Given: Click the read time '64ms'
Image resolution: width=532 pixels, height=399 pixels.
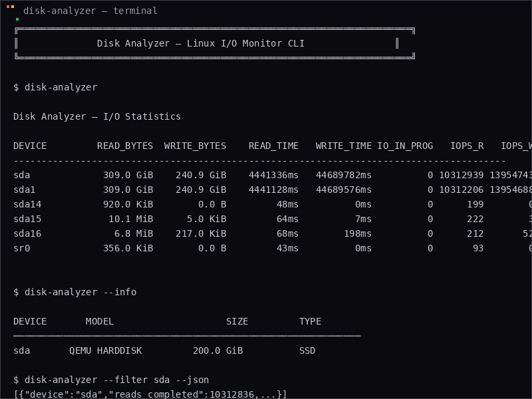Looking at the screenshot, I should 287,219.
